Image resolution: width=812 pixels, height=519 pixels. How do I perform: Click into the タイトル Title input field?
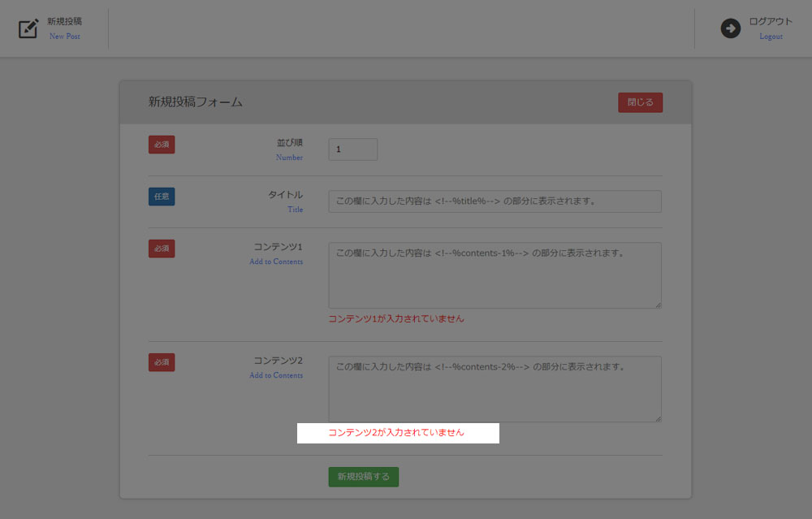click(495, 201)
